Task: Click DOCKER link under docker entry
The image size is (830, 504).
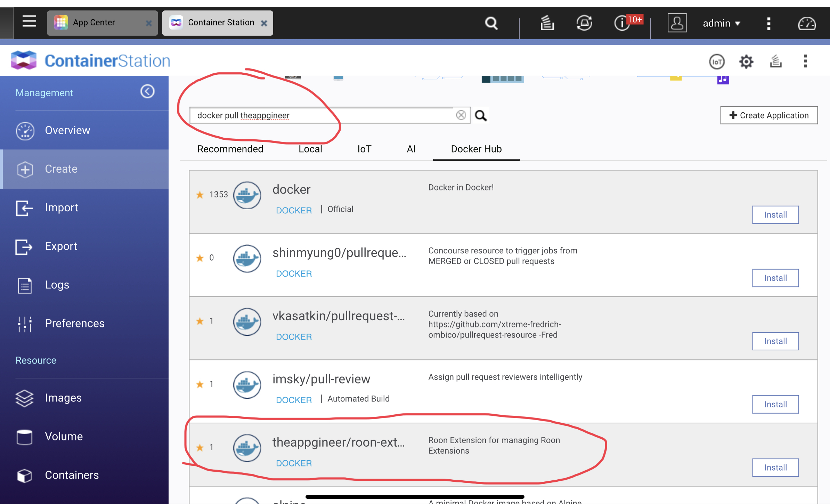Action: point(294,210)
